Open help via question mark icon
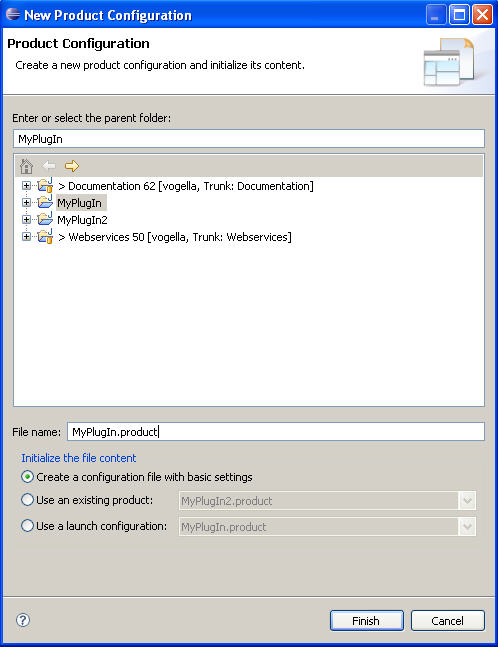The height and width of the screenshot is (647, 498). 23,620
